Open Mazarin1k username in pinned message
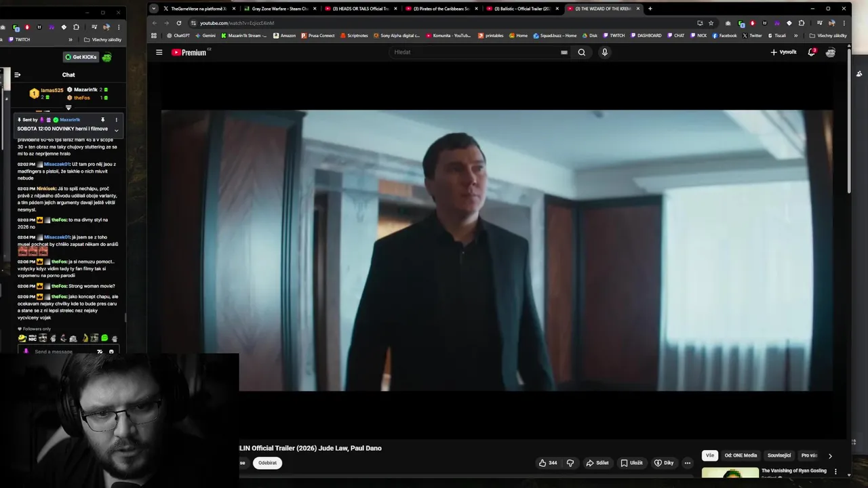 point(70,120)
